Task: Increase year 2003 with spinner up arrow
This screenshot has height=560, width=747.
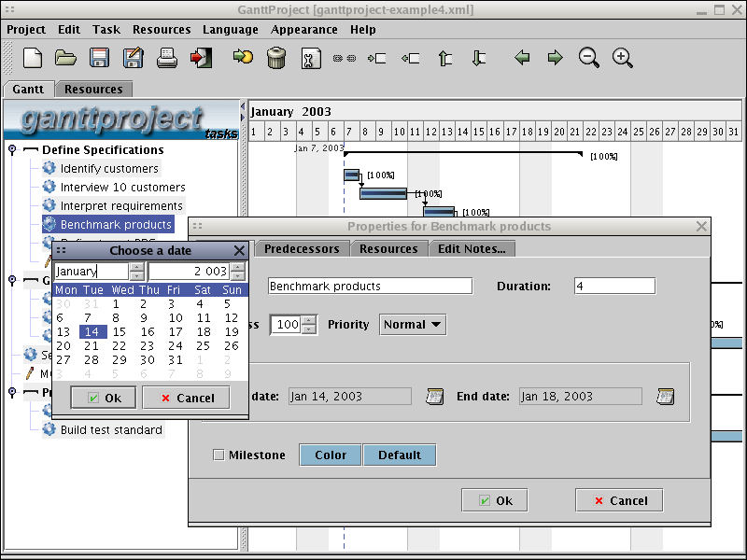Action: click(238, 267)
